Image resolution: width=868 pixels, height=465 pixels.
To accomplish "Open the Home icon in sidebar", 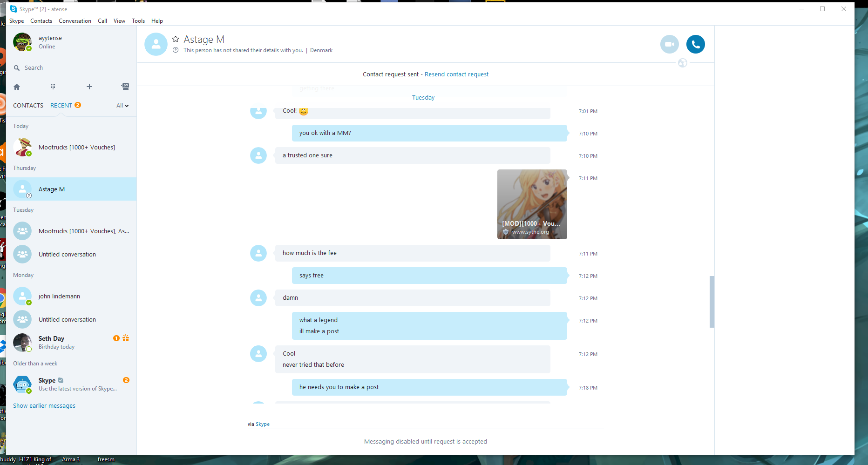I will pos(17,87).
